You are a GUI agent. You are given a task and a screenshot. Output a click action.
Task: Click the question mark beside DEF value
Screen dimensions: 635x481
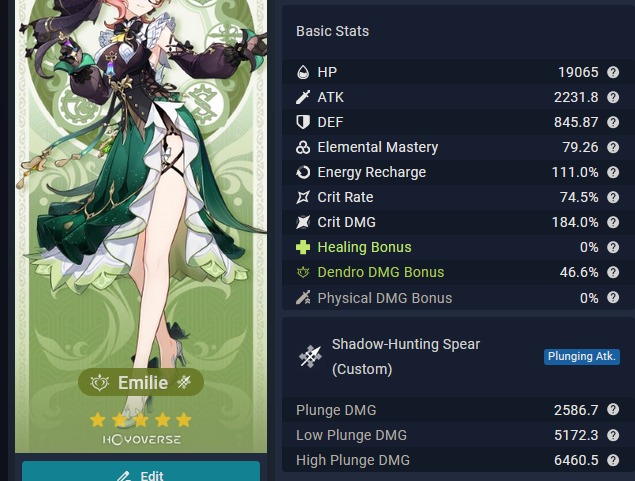click(x=613, y=122)
